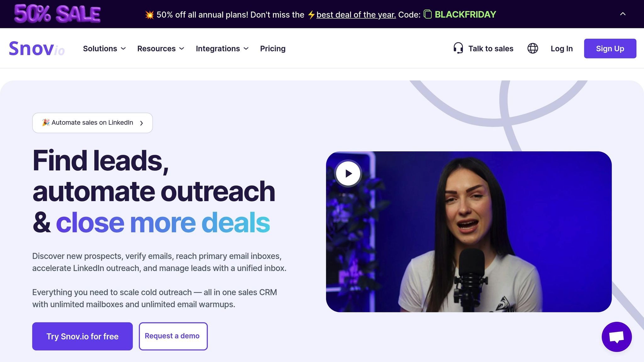Open the best deal of the year link

[356, 15]
